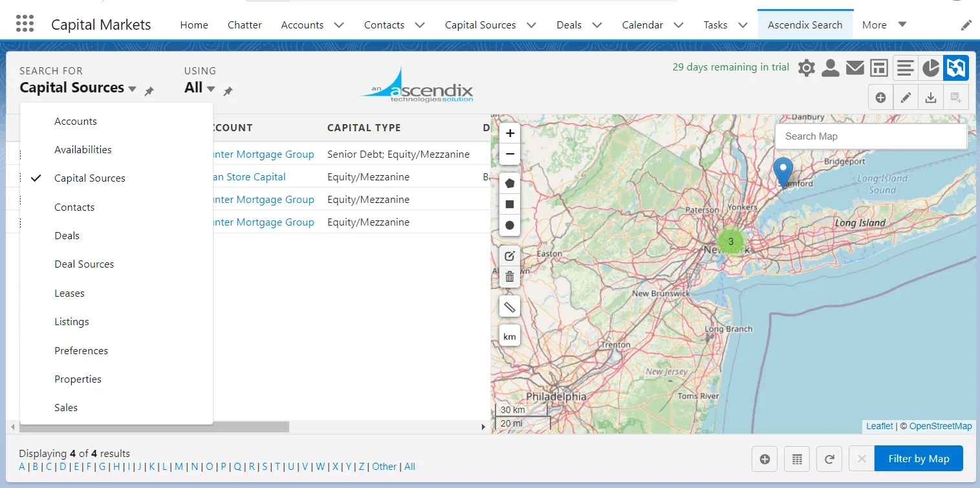980x488 pixels.
Task: Select the Ascendix Search tab
Action: tap(805, 25)
